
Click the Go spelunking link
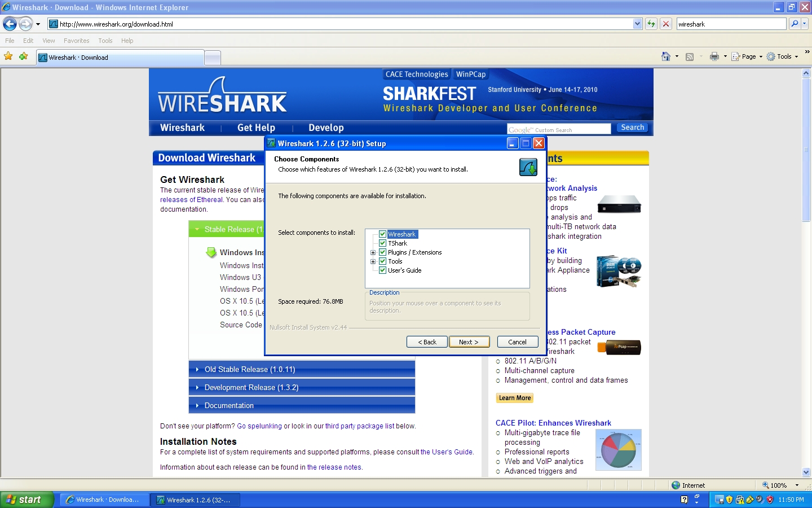[259, 426]
